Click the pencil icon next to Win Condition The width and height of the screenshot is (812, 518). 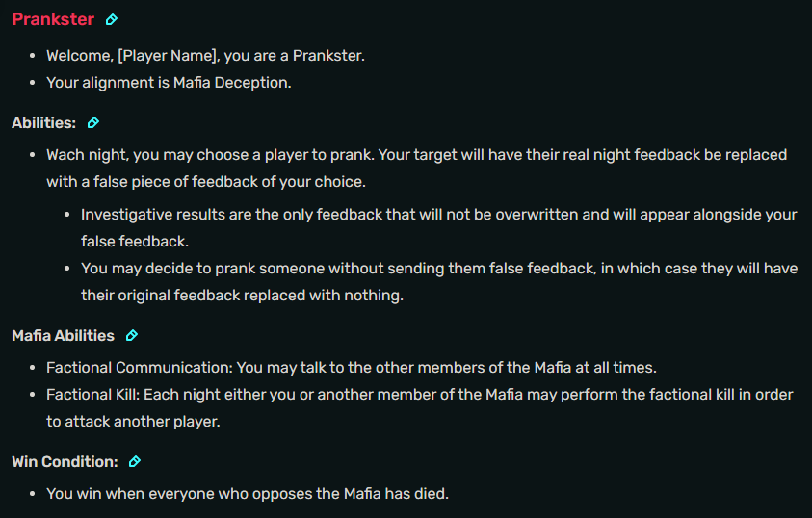pos(135,461)
